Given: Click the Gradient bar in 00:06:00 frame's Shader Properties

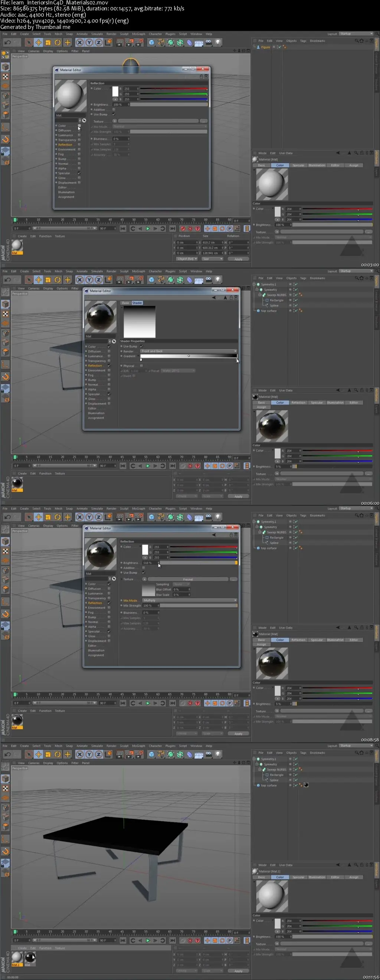Looking at the screenshot, I should 189,356.
